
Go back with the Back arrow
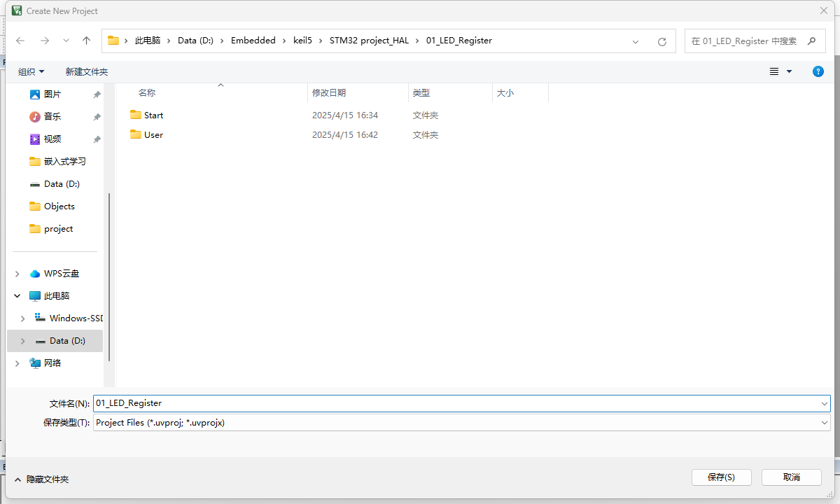20,41
